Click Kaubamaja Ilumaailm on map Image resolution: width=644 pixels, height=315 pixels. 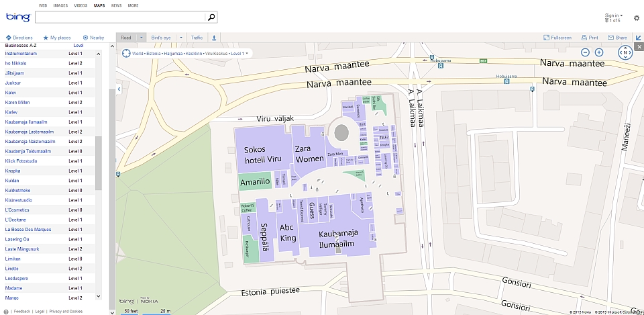[x=338, y=238]
